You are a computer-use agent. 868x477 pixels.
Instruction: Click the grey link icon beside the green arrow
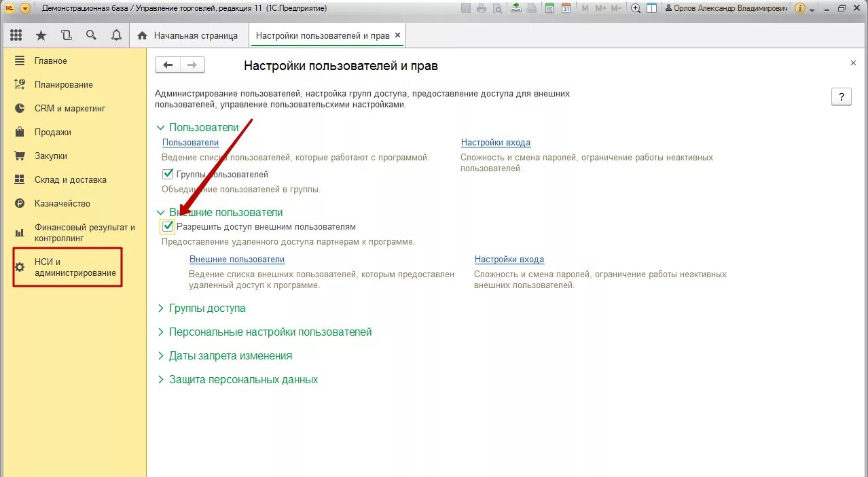(531, 8)
